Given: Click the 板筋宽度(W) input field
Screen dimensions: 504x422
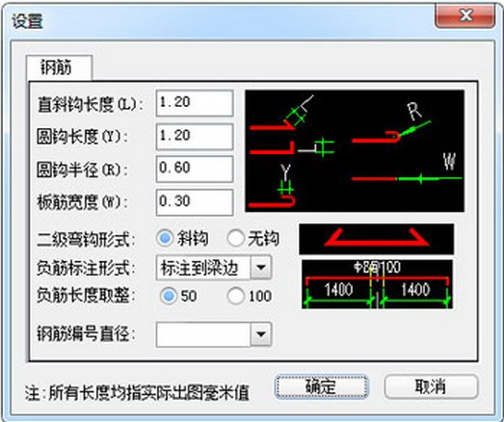Looking at the screenshot, I should [195, 202].
